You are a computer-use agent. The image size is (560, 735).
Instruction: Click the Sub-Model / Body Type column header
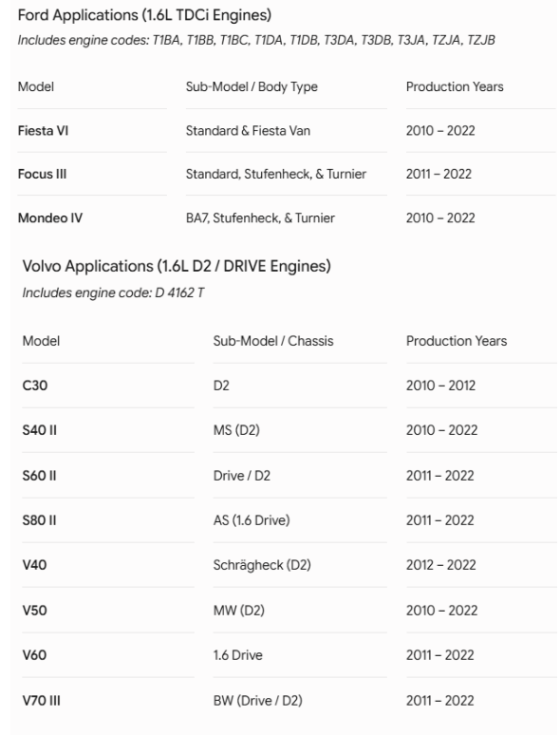[x=252, y=86]
